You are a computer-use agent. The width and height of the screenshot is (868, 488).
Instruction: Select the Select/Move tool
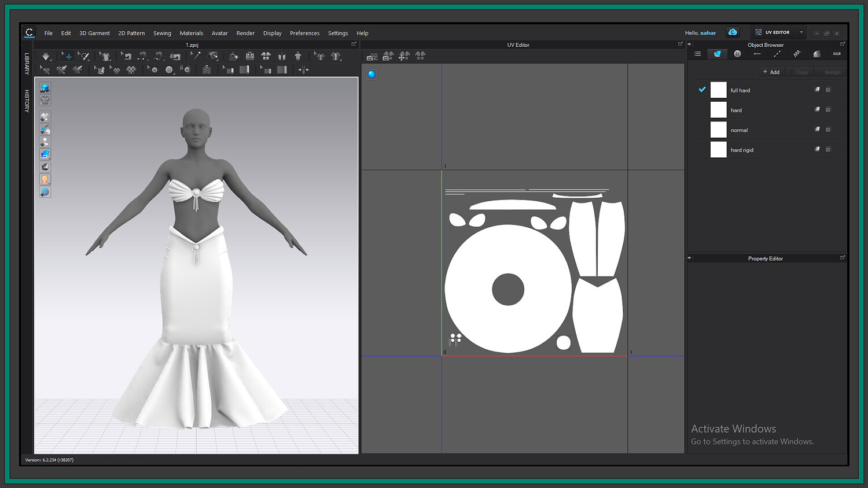68,56
